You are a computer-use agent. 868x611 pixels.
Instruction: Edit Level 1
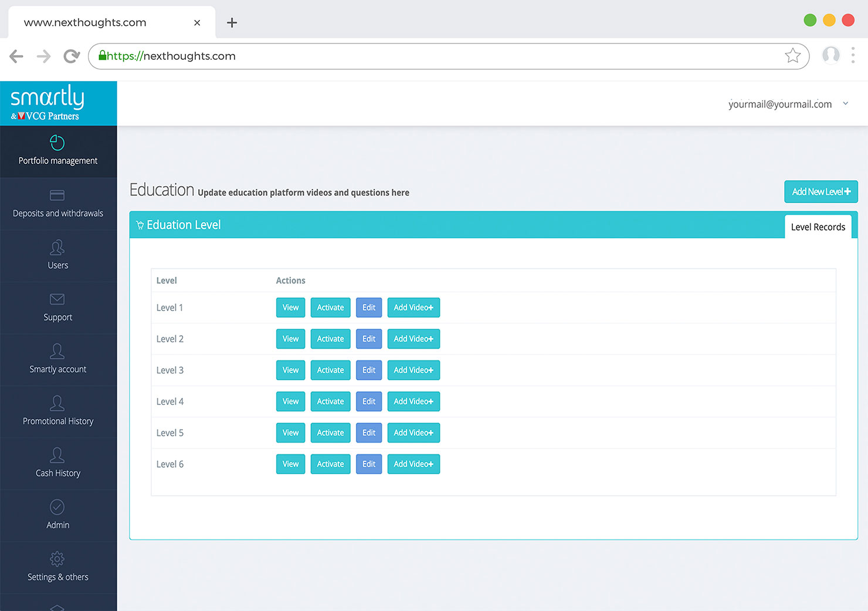point(369,308)
